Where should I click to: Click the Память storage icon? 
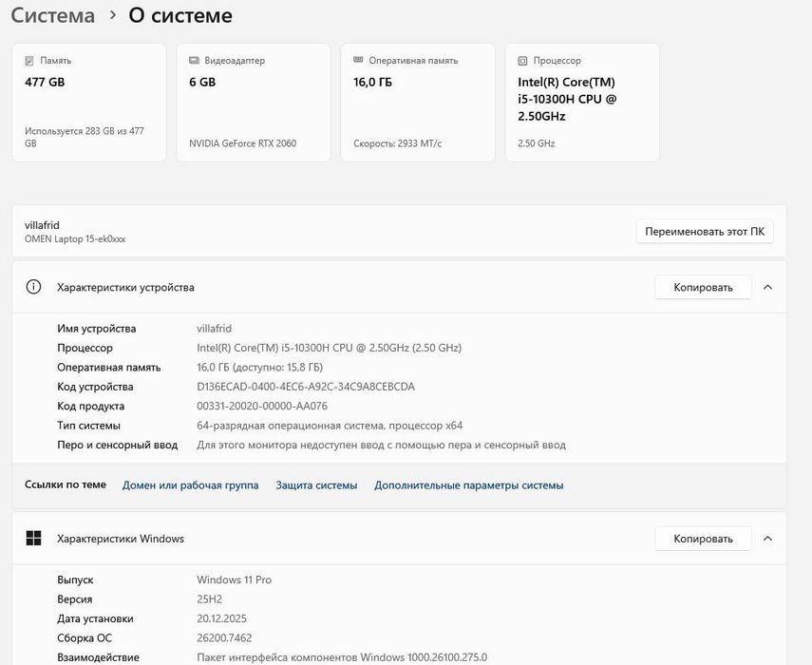pyautogui.click(x=29, y=61)
